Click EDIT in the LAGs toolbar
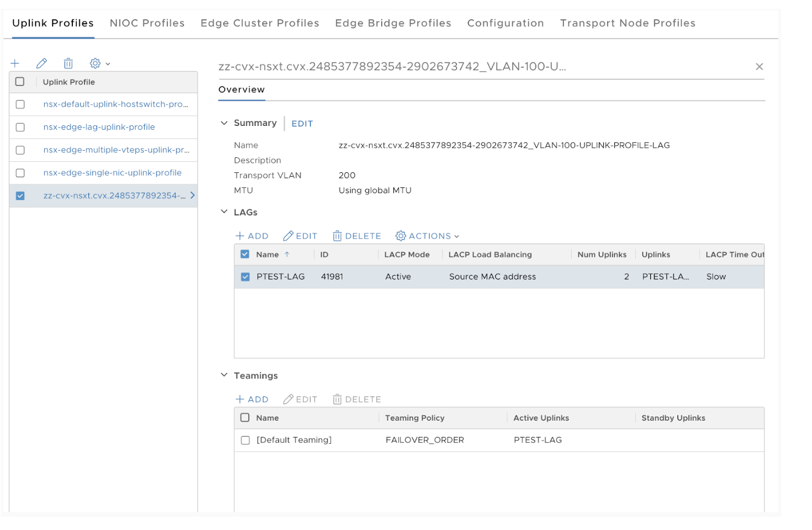Screen dimensions: 812x530 300,236
